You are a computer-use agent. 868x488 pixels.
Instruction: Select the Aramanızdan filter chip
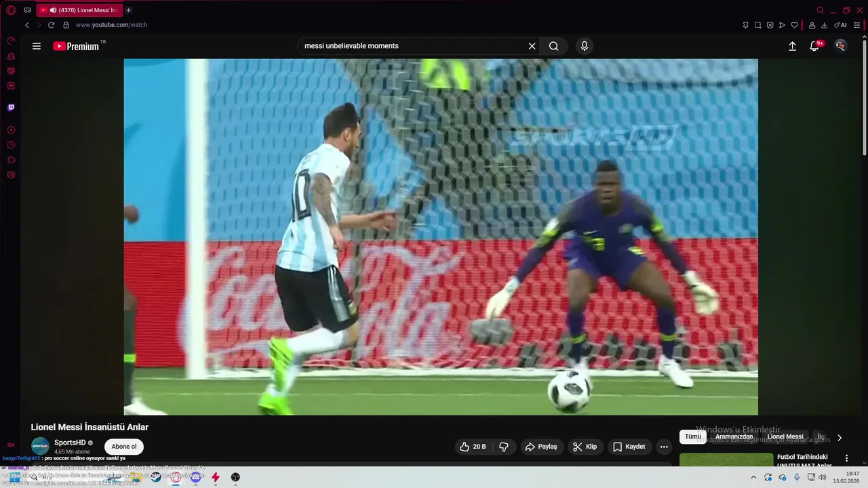tap(734, 437)
